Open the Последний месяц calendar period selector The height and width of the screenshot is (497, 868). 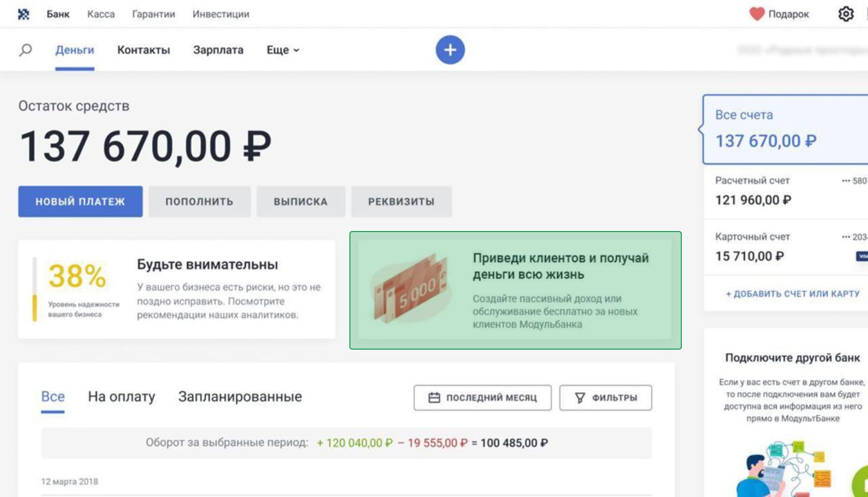[x=482, y=398]
